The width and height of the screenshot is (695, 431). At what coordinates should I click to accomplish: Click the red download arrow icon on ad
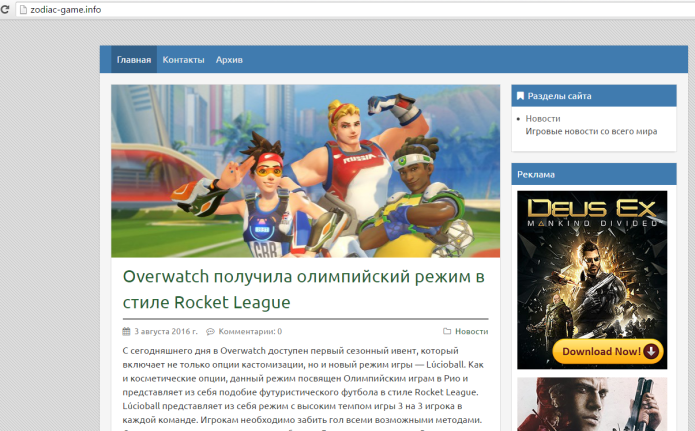point(651,351)
